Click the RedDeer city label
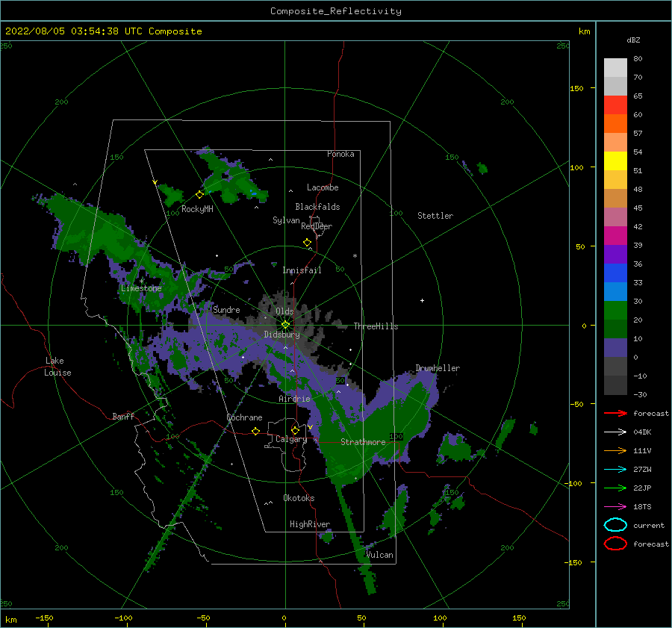This screenshot has width=672, height=628. click(317, 226)
